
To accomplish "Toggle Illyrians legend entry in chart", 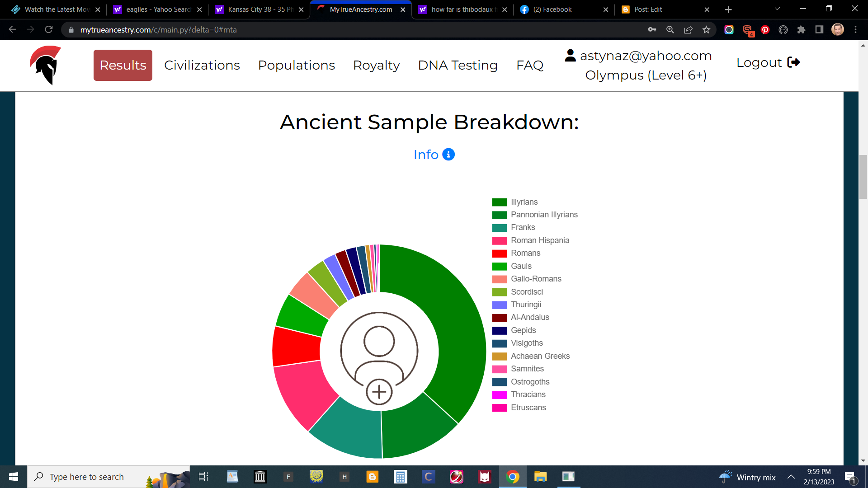I will (524, 202).
